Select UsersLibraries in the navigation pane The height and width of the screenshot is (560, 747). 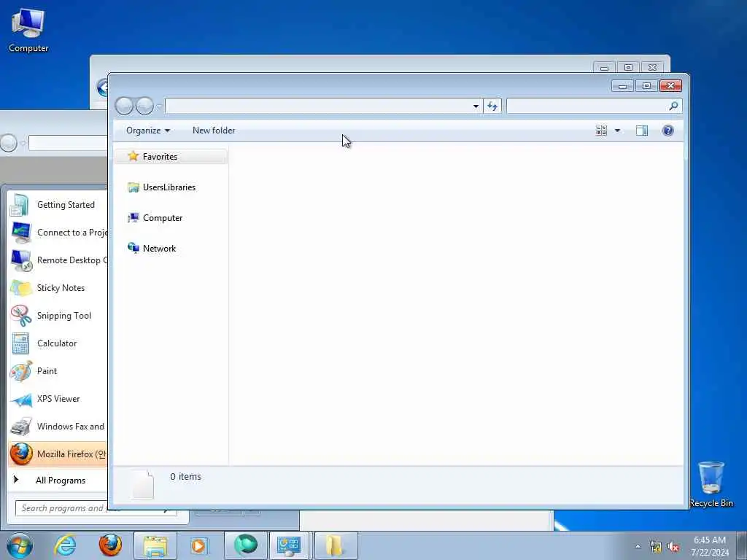tap(169, 187)
